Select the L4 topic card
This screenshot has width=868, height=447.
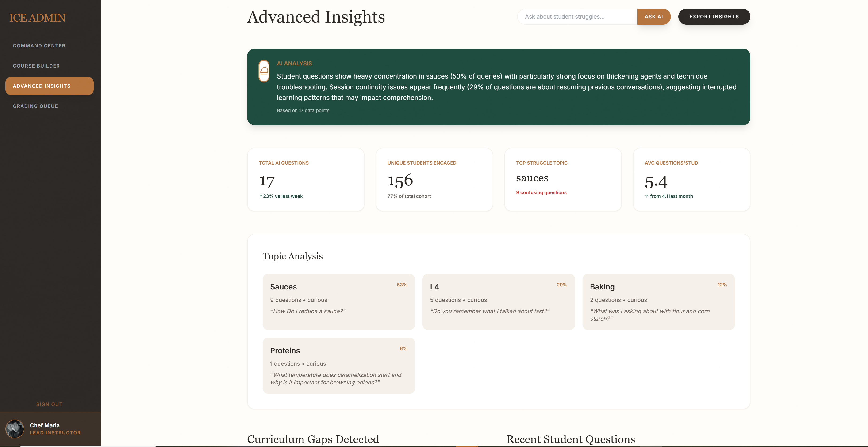pos(498,302)
